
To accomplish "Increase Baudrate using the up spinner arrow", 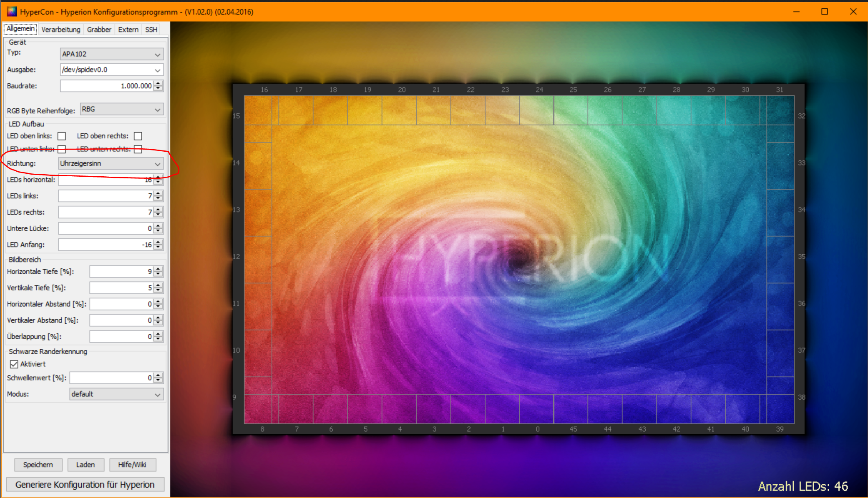I will [158, 83].
